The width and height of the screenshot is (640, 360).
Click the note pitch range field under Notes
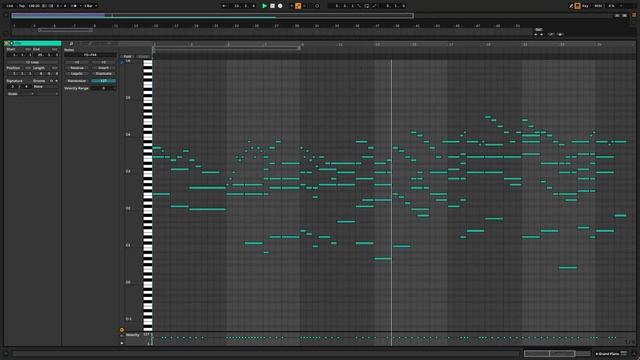[x=90, y=55]
